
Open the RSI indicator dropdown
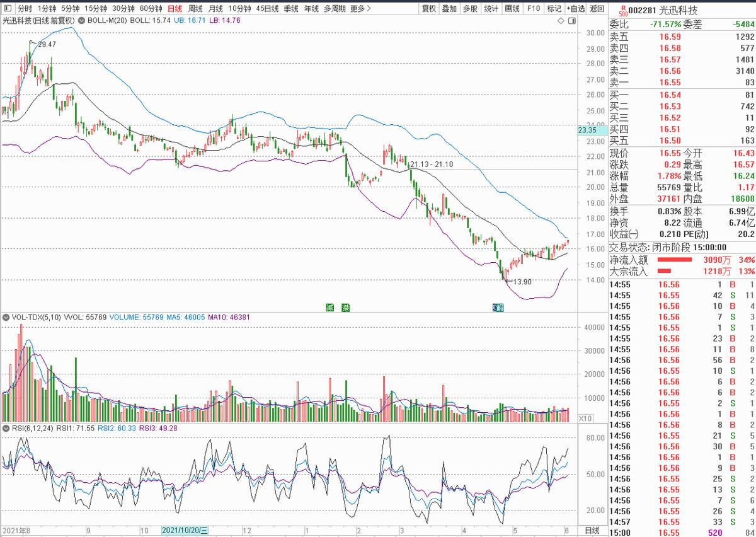6,429
